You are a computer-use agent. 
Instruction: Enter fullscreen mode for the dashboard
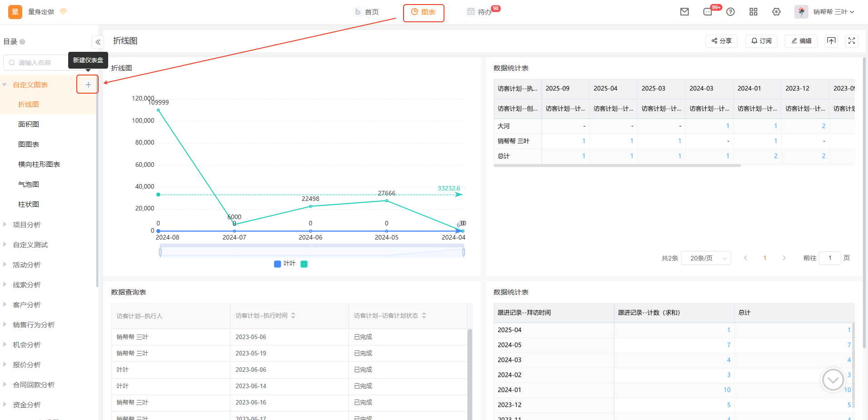(852, 41)
